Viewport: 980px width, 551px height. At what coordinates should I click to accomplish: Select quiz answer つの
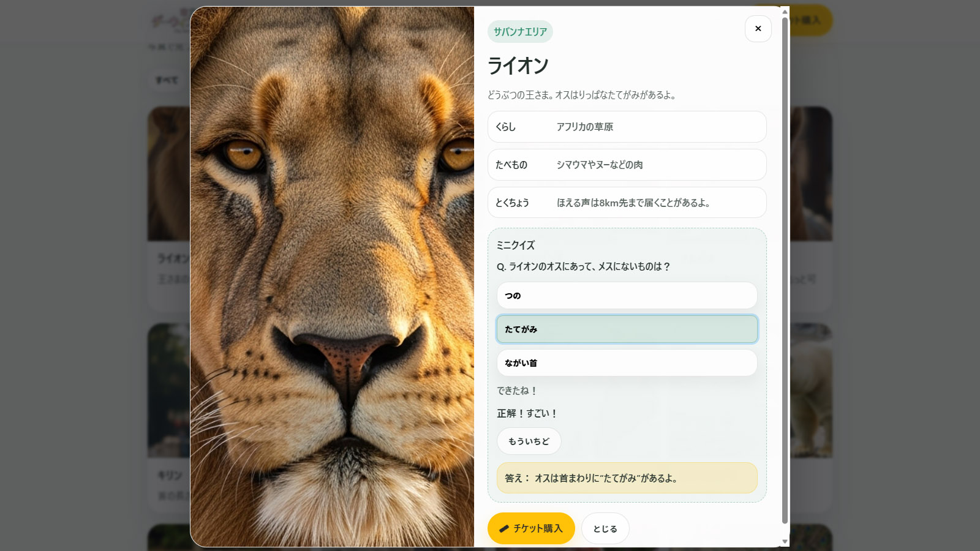(627, 296)
